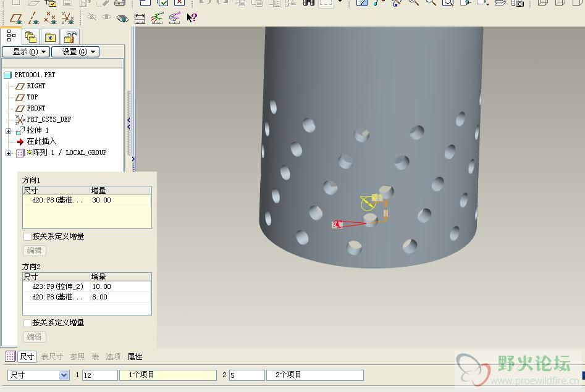Switch to the 尺寸 dashboard tab
585x392 pixels.
tap(27, 357)
